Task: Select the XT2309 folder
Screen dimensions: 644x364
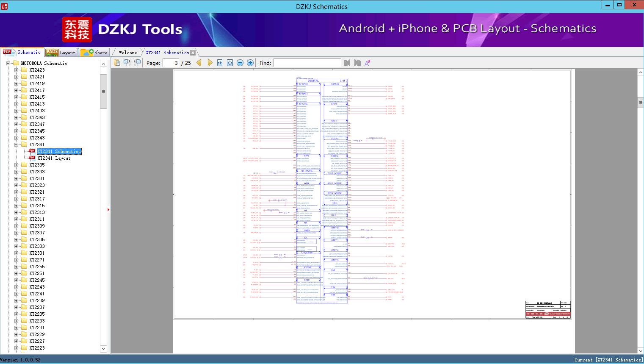Action: point(37,226)
